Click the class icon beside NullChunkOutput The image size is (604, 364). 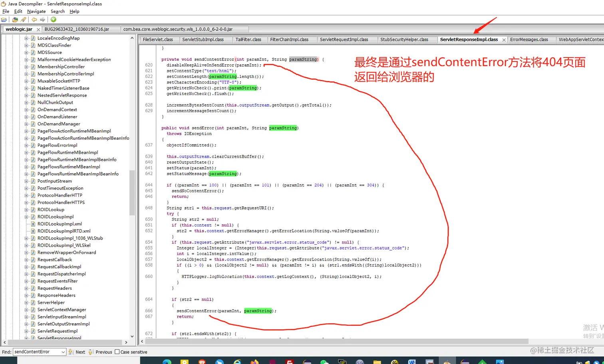pos(33,103)
